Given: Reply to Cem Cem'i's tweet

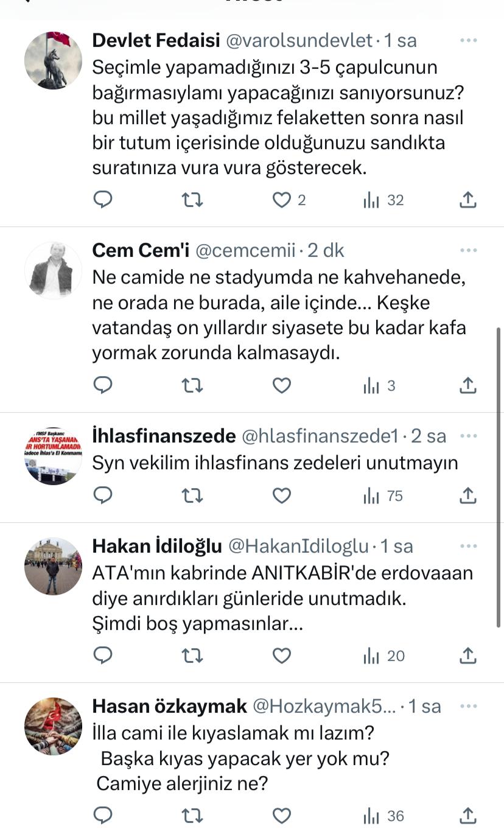Looking at the screenshot, I should coord(103,385).
